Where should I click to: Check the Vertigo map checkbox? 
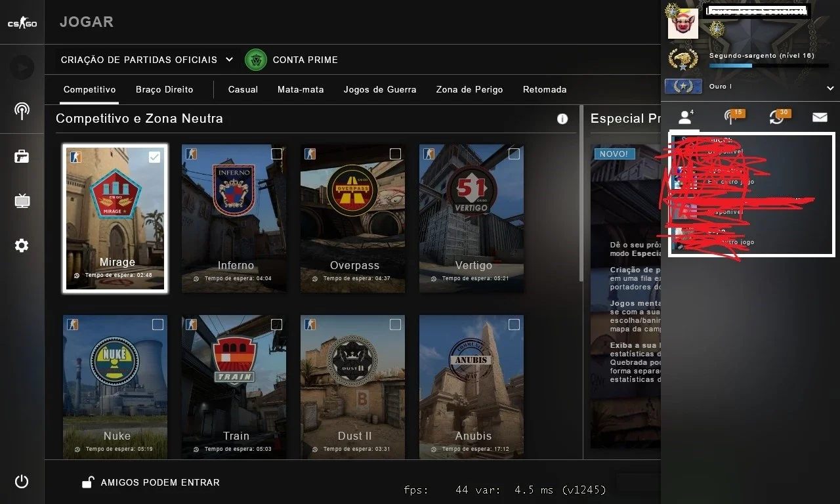click(514, 154)
